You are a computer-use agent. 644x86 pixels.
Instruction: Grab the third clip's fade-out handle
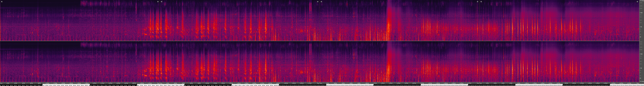477,2
